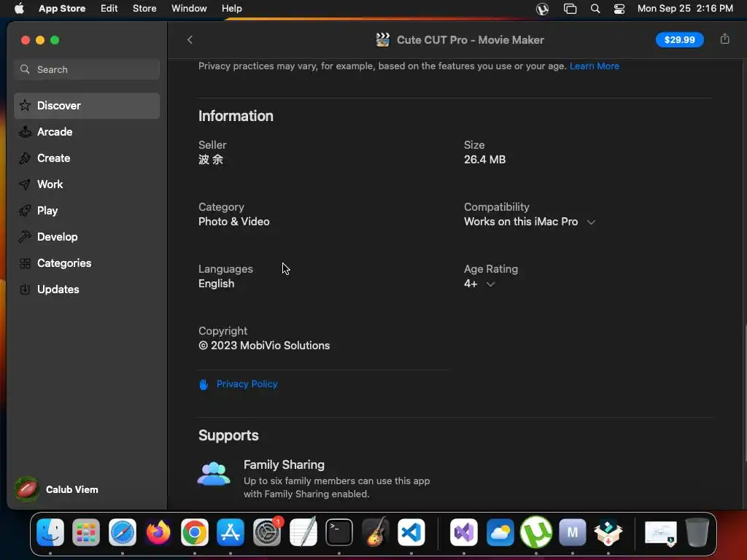Screen dimensions: 747x560
Task: Click the minimized window thumbnail in Dock
Action: (x=660, y=532)
